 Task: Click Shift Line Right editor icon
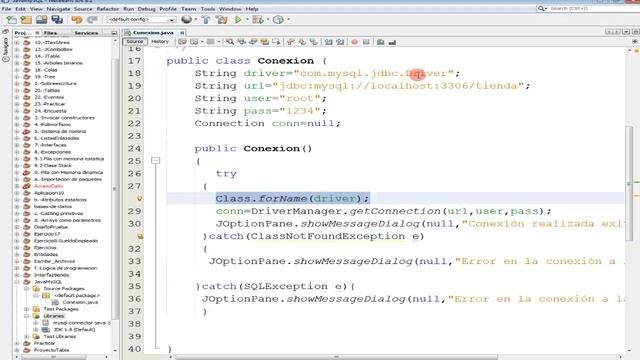point(340,42)
